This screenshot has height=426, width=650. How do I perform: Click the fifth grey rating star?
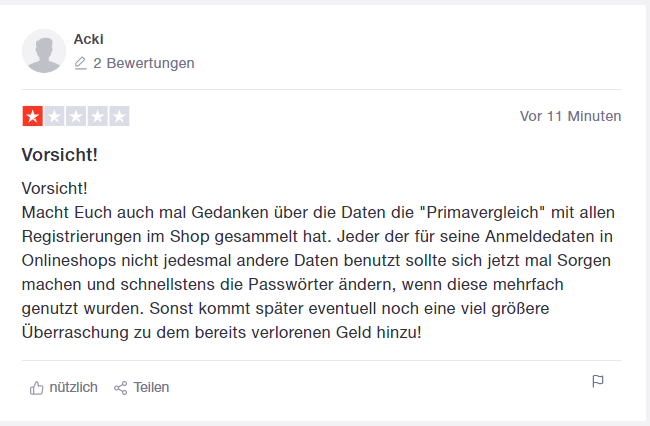click(119, 116)
